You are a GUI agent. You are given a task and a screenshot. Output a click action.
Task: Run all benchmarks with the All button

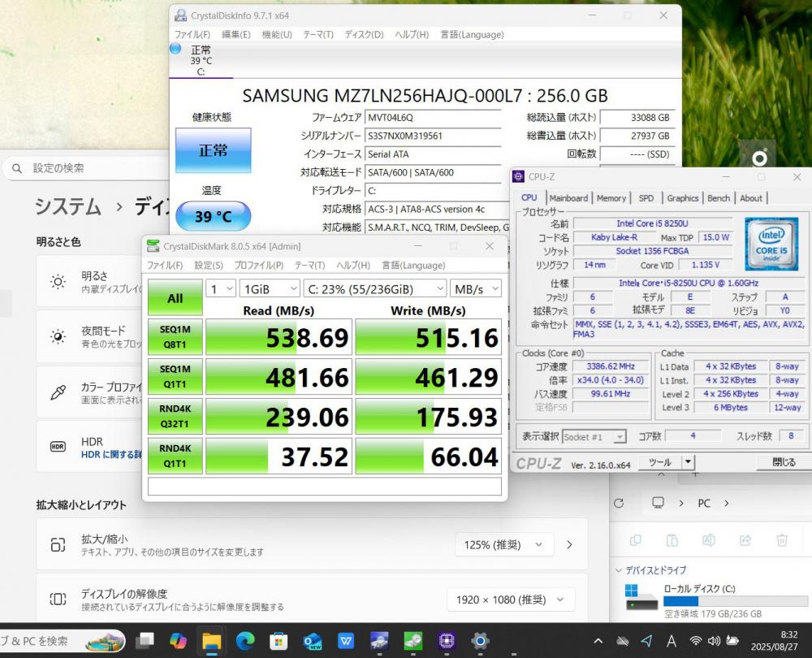(175, 297)
